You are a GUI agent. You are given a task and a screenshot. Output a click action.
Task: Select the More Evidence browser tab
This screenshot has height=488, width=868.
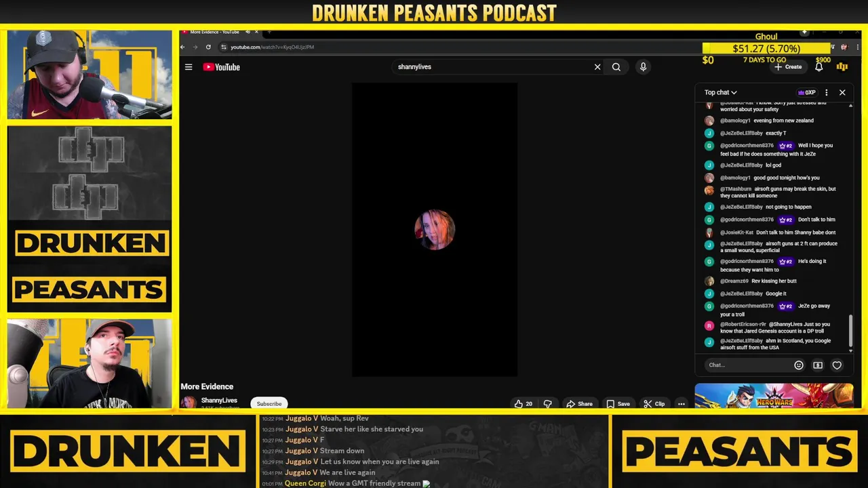214,32
